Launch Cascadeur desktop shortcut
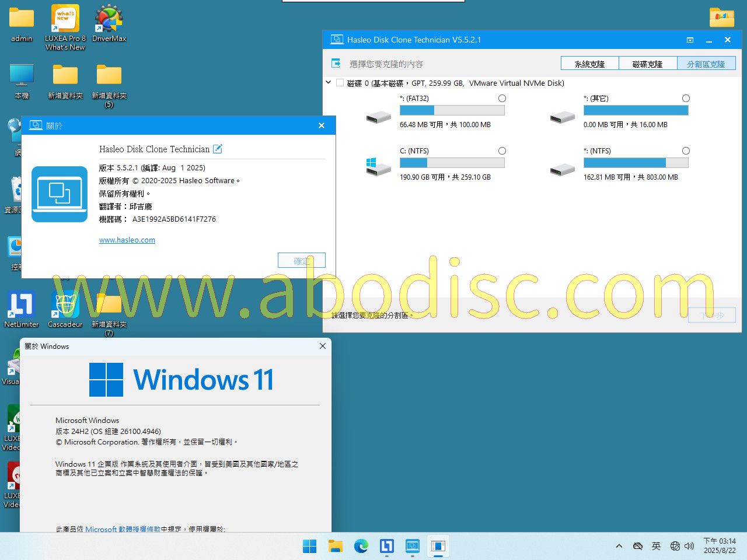The image size is (747, 560). (65, 309)
